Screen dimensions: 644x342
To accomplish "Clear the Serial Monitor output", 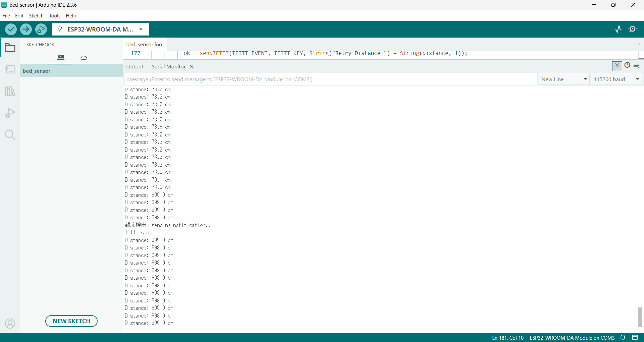I will [x=637, y=66].
